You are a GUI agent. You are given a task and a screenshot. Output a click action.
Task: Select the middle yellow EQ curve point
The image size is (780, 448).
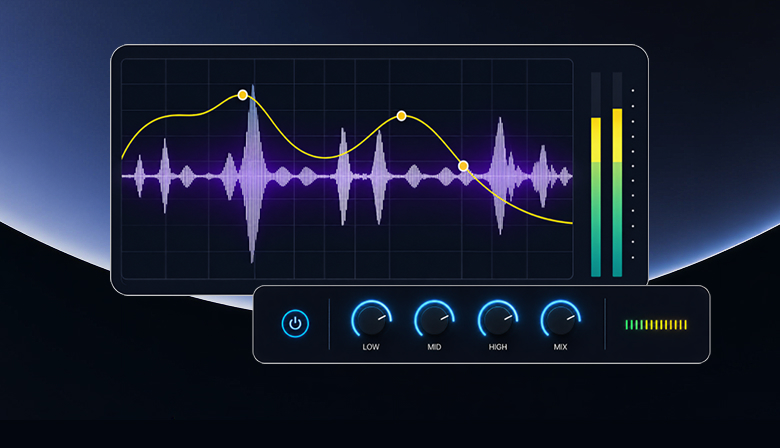coord(401,116)
